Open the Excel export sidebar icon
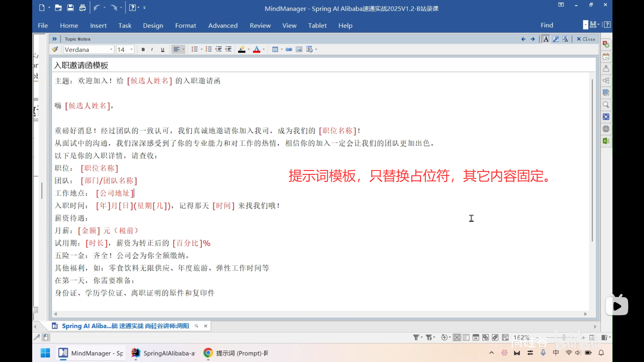Viewport: 644px width, 362px height. (x=606, y=141)
